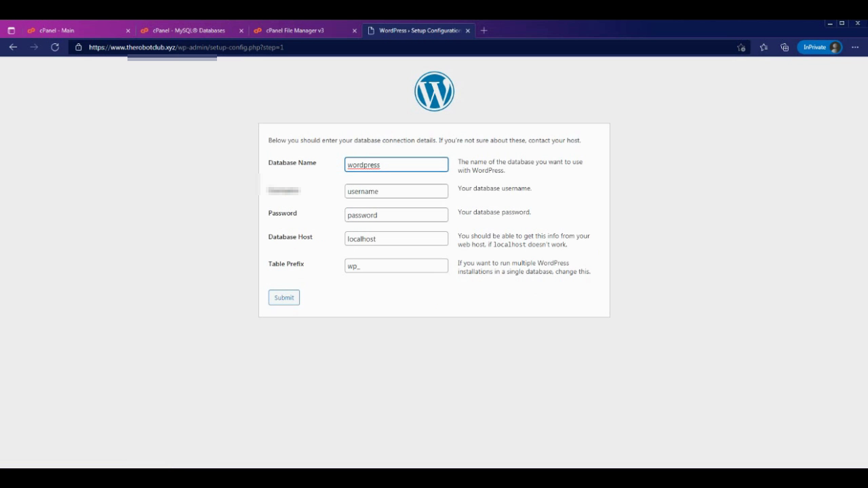This screenshot has width=868, height=488.
Task: Click the Submit button
Action: point(283,298)
